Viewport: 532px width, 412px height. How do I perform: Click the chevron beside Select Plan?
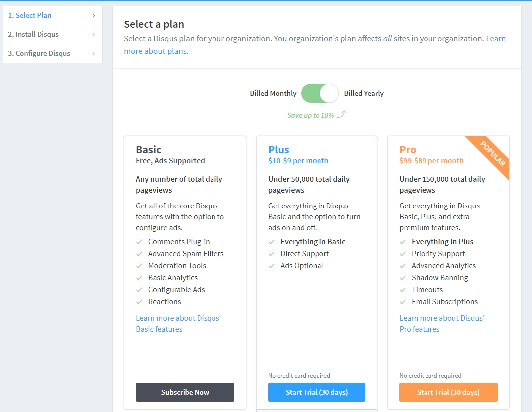point(94,15)
